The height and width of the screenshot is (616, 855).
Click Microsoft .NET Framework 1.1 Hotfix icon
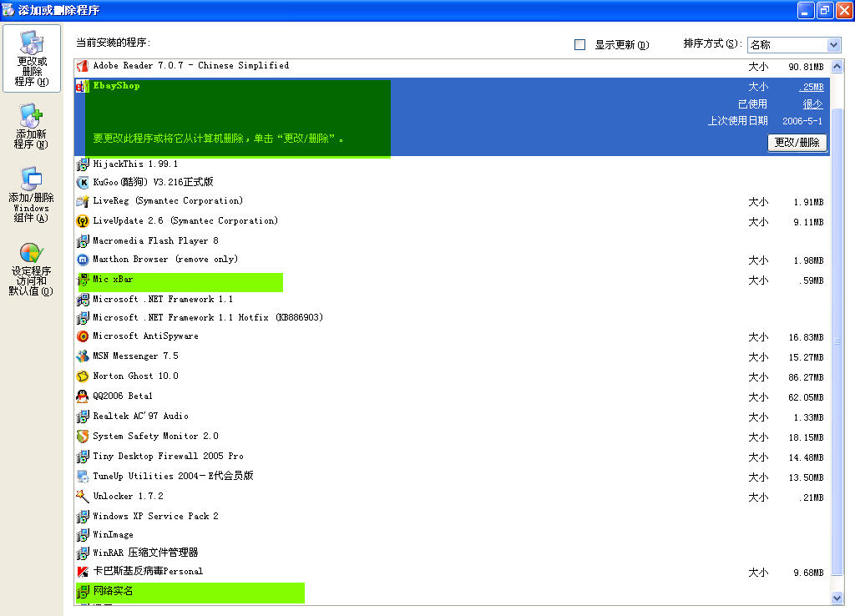[83, 318]
